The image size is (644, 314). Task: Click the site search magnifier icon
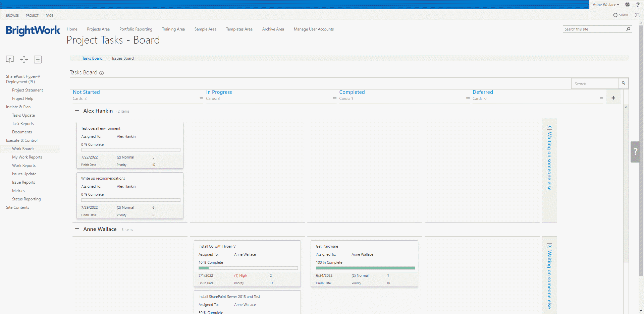click(628, 29)
